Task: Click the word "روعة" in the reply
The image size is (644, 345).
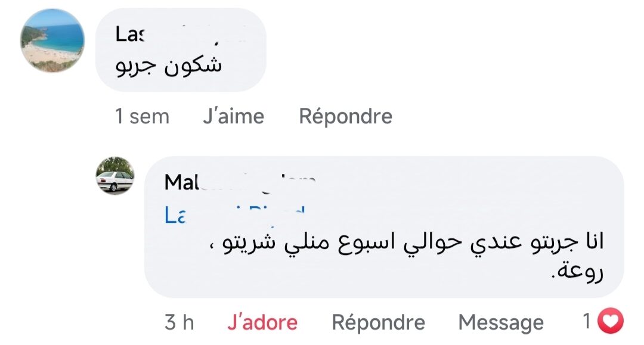Action: 578,273
